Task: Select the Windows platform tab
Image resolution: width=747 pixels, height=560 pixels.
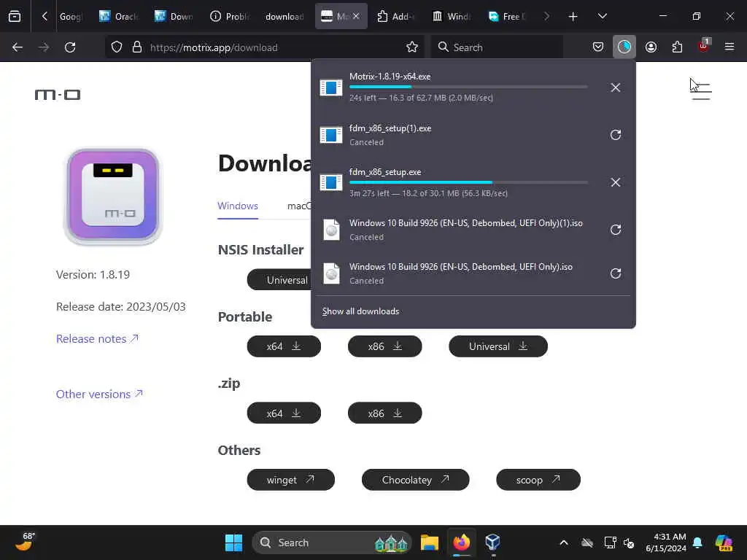Action: [x=238, y=206]
